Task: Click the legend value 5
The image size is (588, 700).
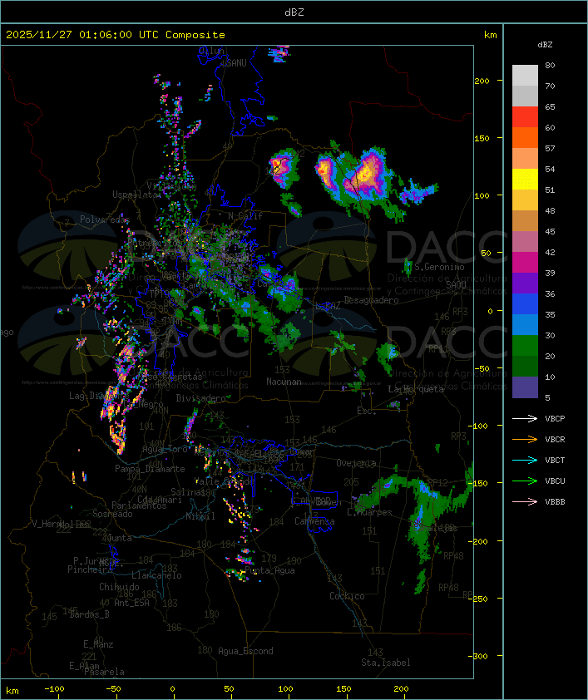Action: 547,397
